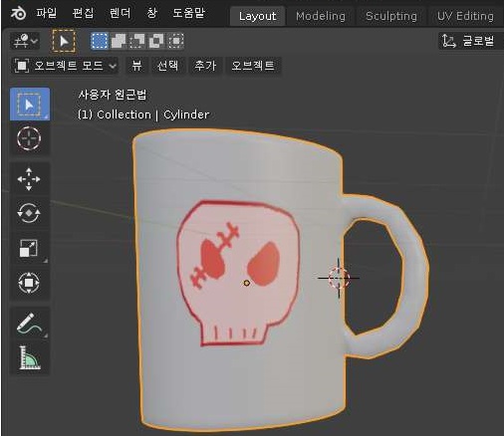Open the 추가 viewport menu
The image size is (504, 436).
pyautogui.click(x=205, y=66)
